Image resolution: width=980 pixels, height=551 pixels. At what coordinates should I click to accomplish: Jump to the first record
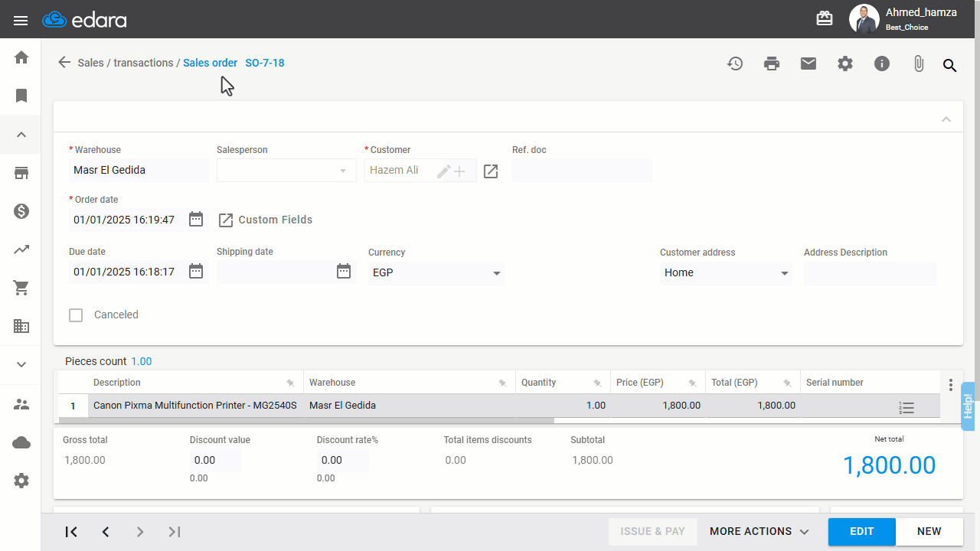coord(71,532)
